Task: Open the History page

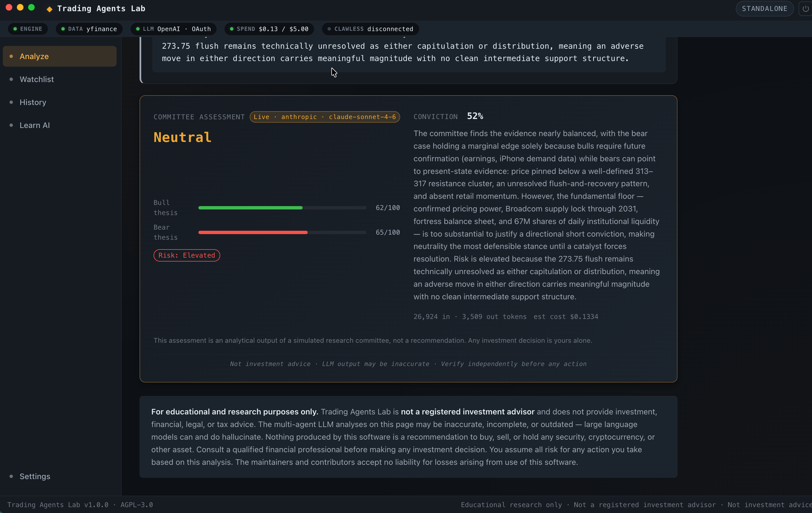Action: (60, 102)
